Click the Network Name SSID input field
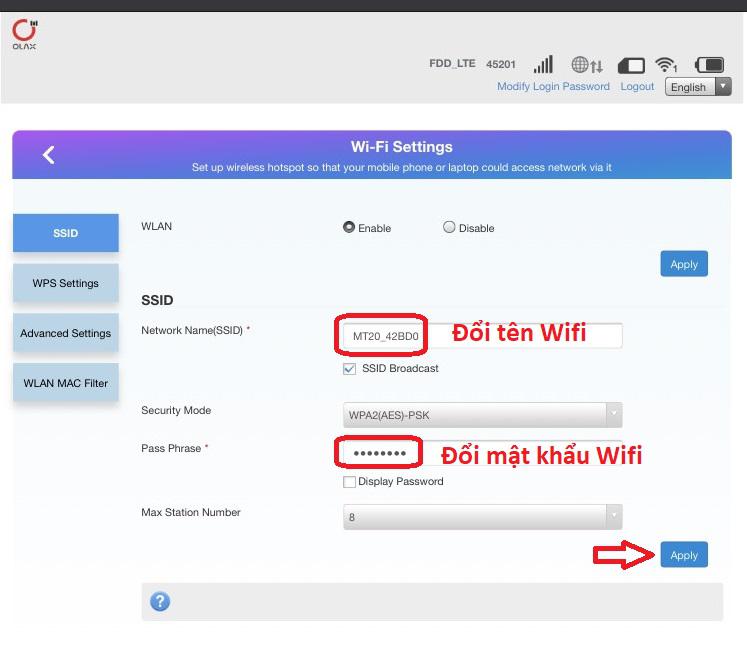 tap(483, 336)
